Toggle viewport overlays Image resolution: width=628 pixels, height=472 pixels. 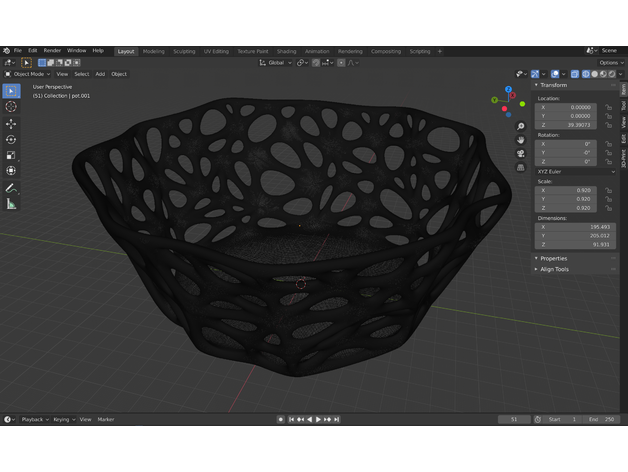555,74
